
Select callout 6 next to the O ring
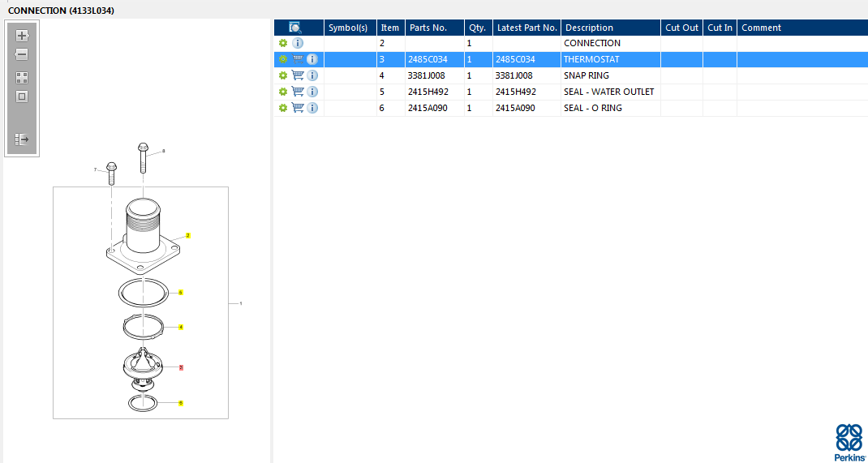pyautogui.click(x=180, y=403)
